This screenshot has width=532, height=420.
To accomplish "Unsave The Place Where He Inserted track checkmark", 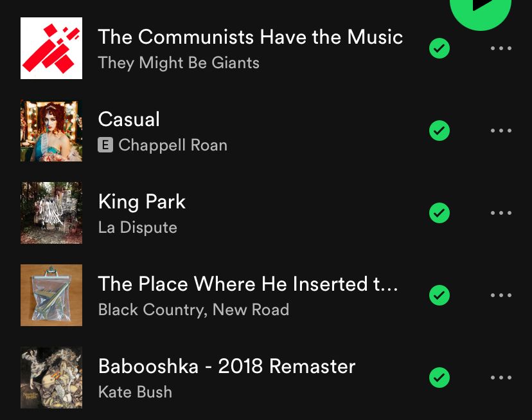I will [x=439, y=295].
